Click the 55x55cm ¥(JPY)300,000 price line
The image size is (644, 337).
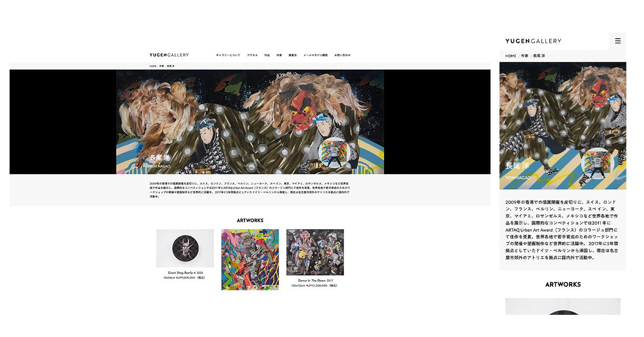[x=185, y=278]
